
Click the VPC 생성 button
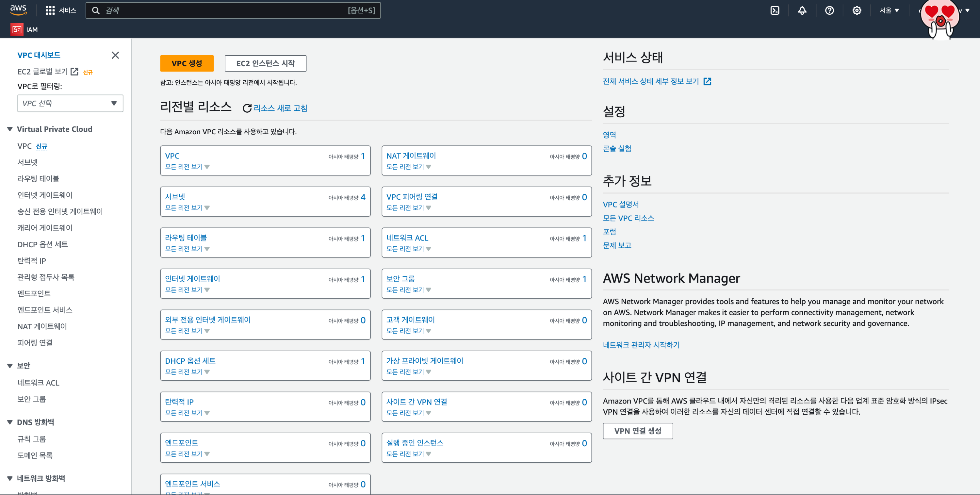pos(187,63)
